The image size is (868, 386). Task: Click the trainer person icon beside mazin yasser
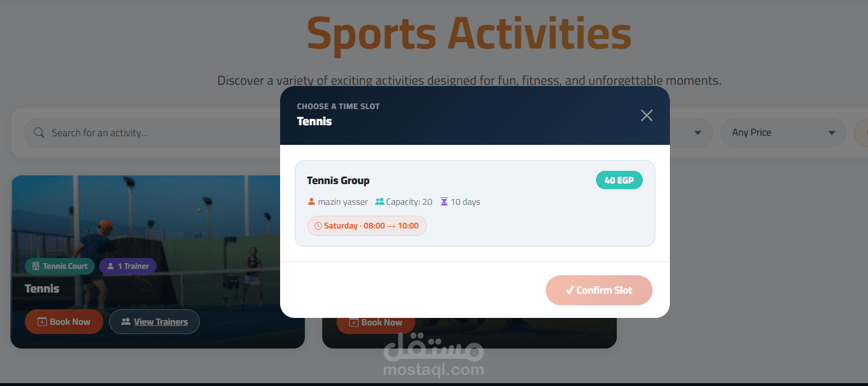click(x=311, y=202)
